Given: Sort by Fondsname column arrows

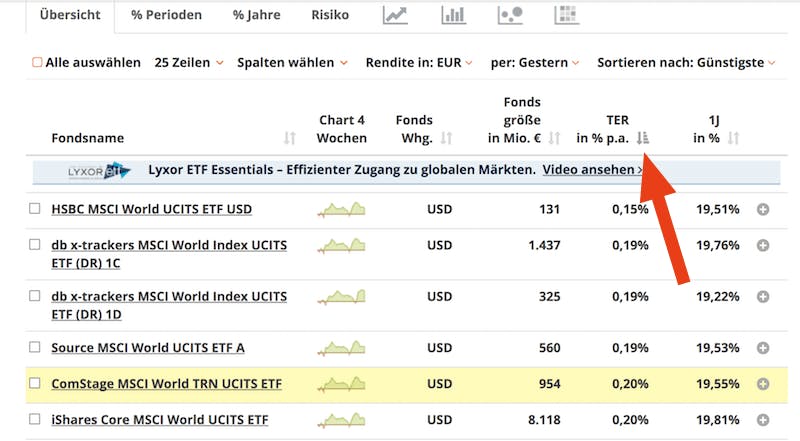Looking at the screenshot, I should pyautogui.click(x=290, y=138).
